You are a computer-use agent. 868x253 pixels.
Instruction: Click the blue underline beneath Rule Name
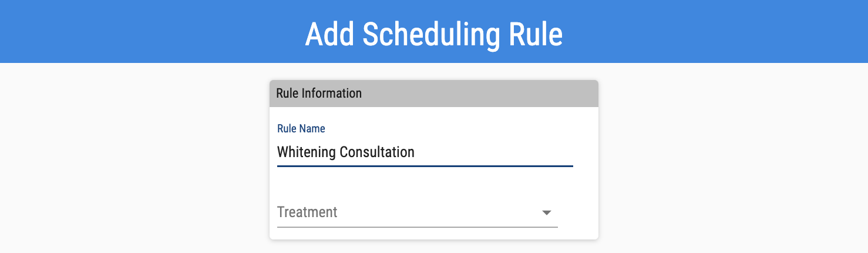[x=424, y=167]
